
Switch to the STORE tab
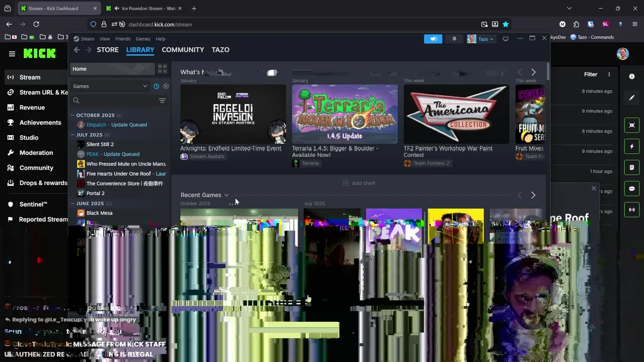108,50
